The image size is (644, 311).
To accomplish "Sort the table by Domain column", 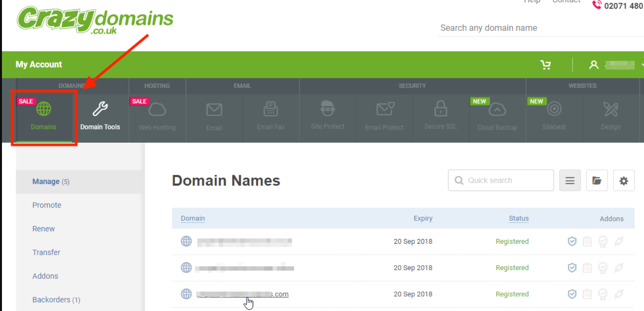I will coord(192,218).
